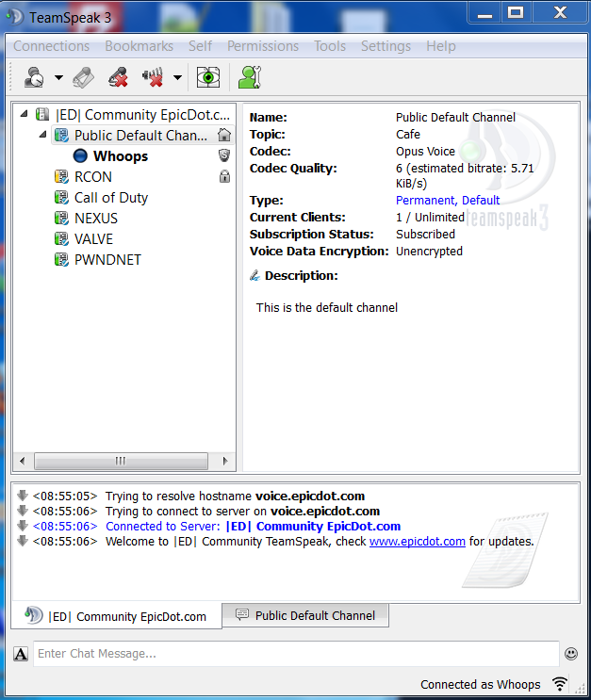
Task: Click the server icon beside |ED| Community
Action: click(42, 114)
